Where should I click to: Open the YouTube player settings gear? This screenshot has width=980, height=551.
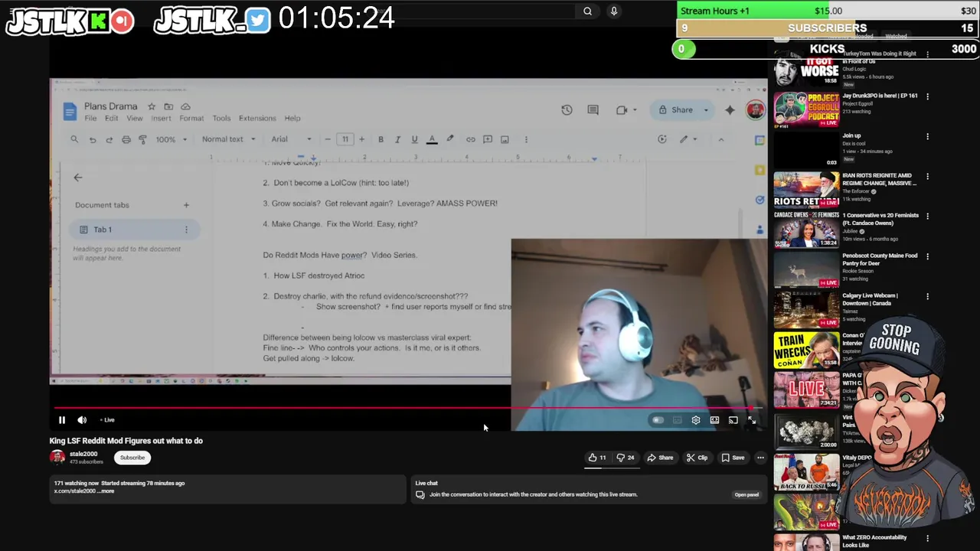pos(696,420)
